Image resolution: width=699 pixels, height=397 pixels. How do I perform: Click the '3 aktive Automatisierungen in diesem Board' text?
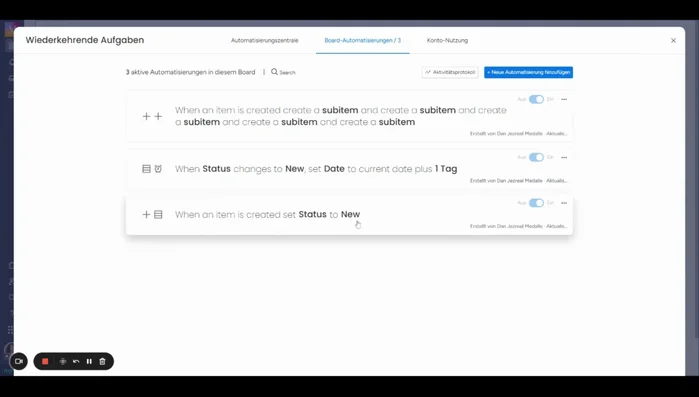tap(190, 72)
